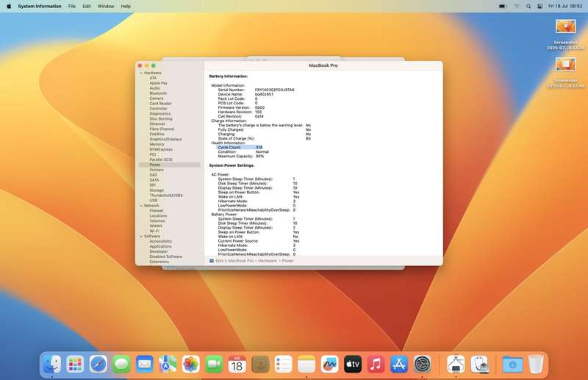
Task: Click the System Information dock icon
Action: [456, 364]
